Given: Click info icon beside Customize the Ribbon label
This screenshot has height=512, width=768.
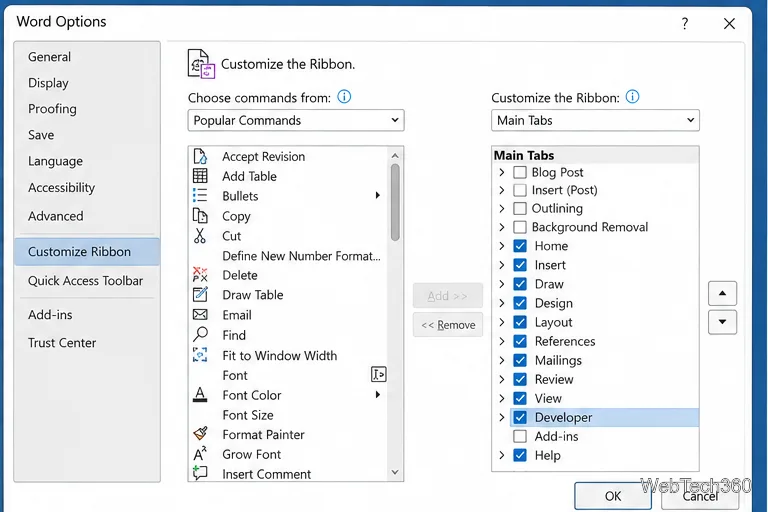Looking at the screenshot, I should pos(633,97).
